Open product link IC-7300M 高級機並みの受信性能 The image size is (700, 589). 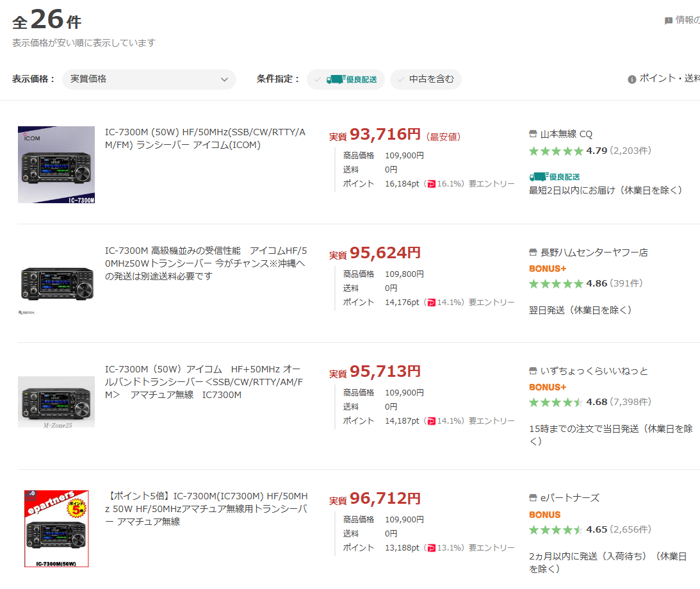point(206,263)
